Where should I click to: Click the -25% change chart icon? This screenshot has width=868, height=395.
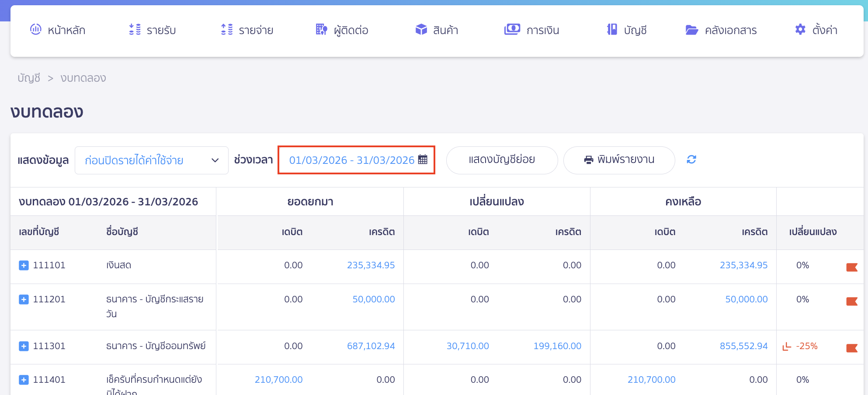pos(787,346)
